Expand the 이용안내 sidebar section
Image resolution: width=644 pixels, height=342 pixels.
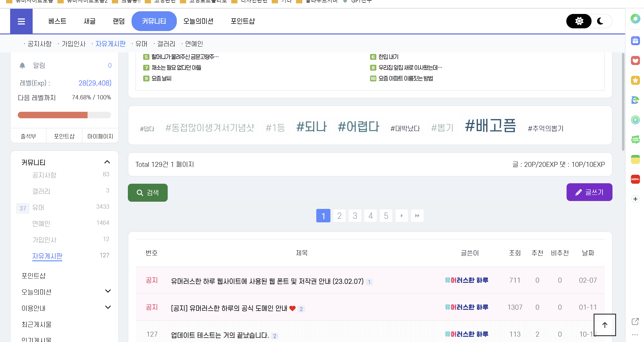108,307
